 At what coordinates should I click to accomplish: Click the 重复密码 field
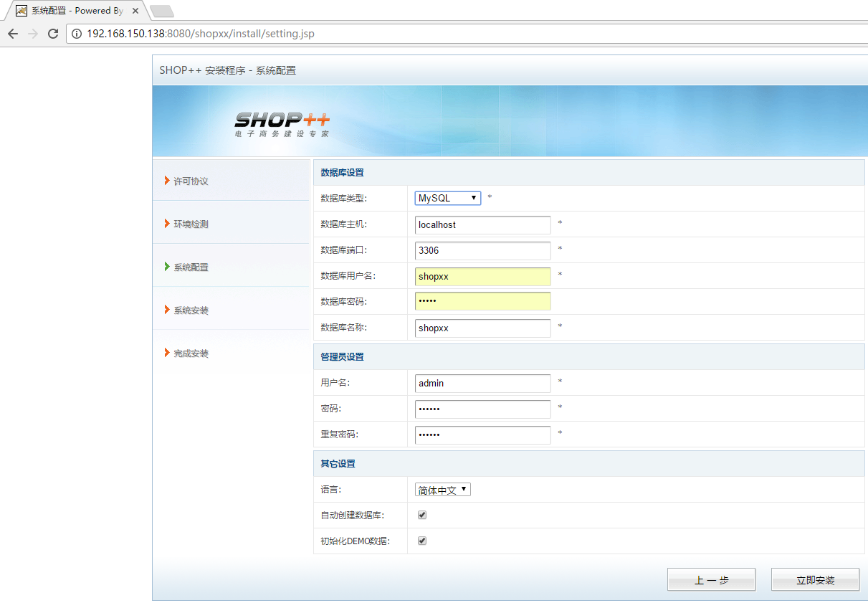[x=483, y=435]
